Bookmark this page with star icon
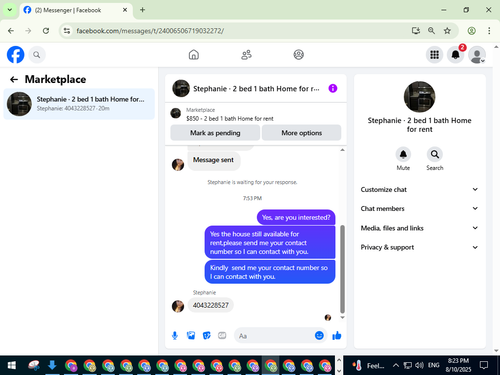Image resolution: width=500 pixels, height=375 pixels. pos(447,31)
